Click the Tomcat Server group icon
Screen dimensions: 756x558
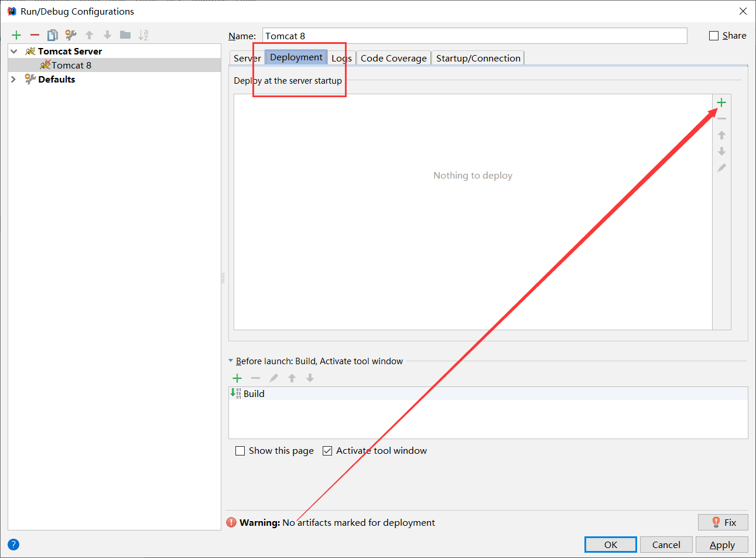[x=30, y=52]
